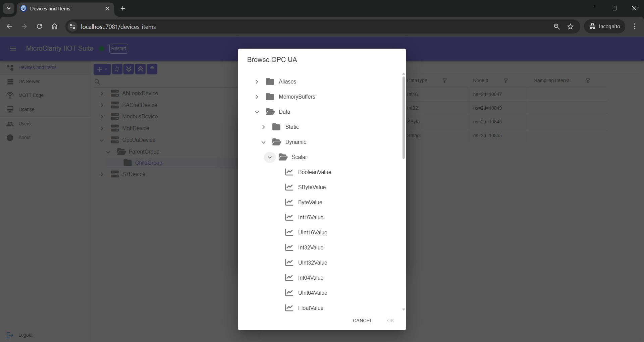
Task: Click the UInt64Value entry
Action: [x=312, y=293]
